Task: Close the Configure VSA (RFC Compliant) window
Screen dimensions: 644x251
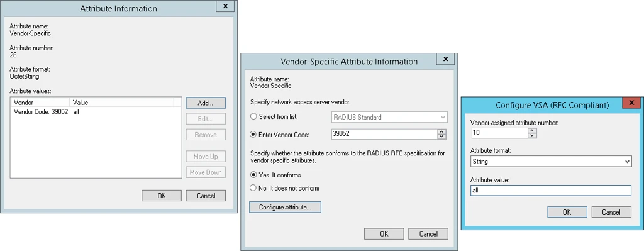Action: point(631,103)
